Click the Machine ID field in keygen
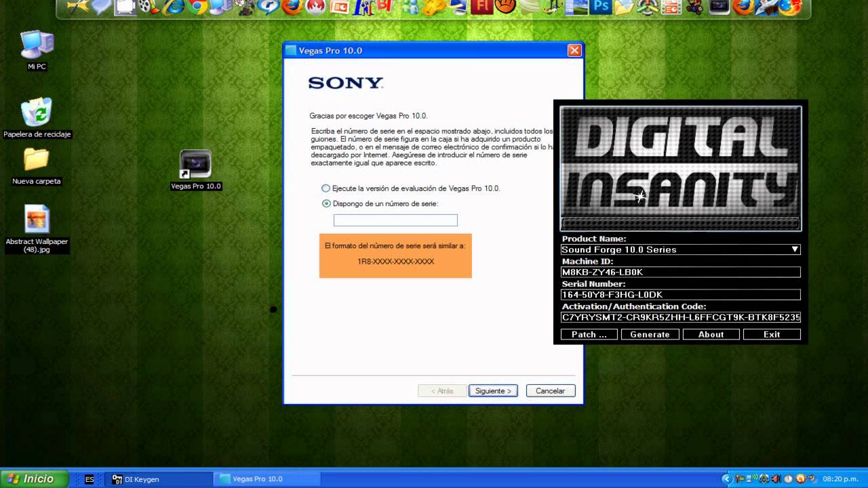 681,272
